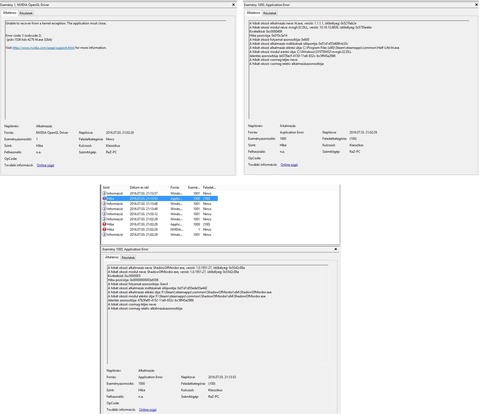Open Online súgó link in ShadowOfMordor error panel

coord(148,410)
